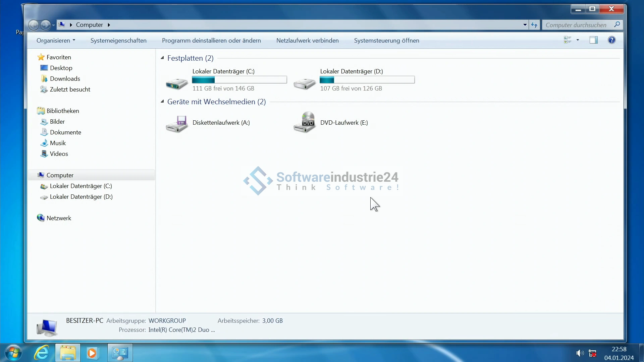Launch Windows Media Player from taskbar
Screen dimensions: 644x362
point(92,353)
